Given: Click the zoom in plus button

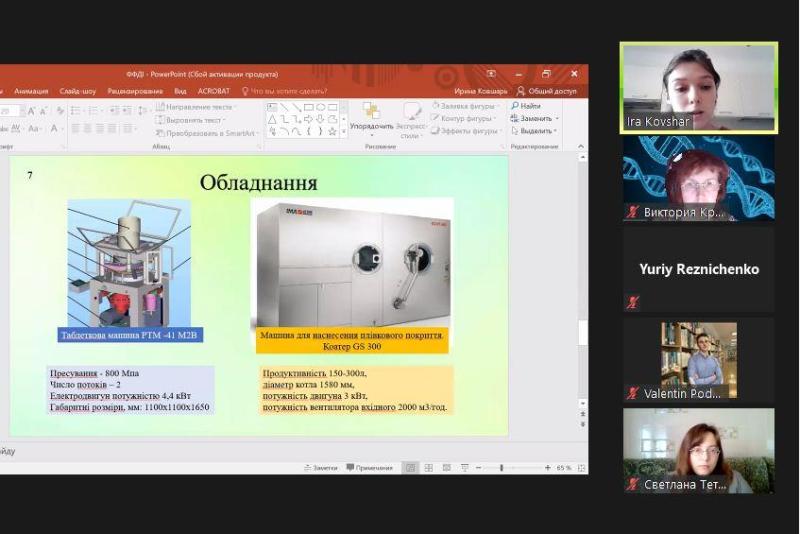Looking at the screenshot, I should pyautogui.click(x=548, y=468).
